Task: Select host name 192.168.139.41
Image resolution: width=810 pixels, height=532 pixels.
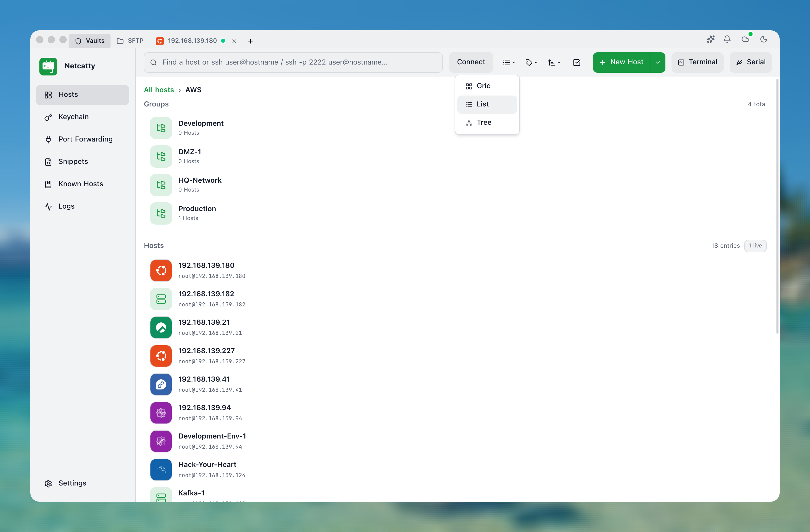Action: (204, 379)
